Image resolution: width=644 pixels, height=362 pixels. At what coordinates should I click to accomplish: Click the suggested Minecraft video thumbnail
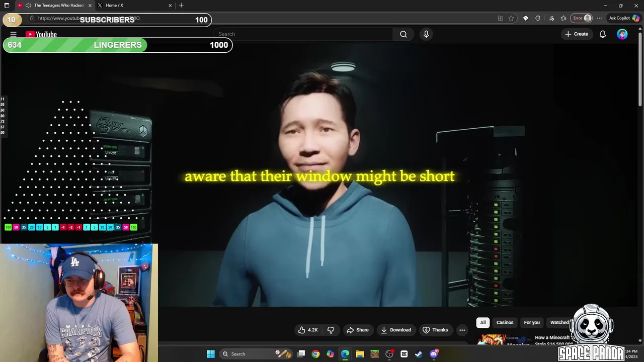(504, 340)
